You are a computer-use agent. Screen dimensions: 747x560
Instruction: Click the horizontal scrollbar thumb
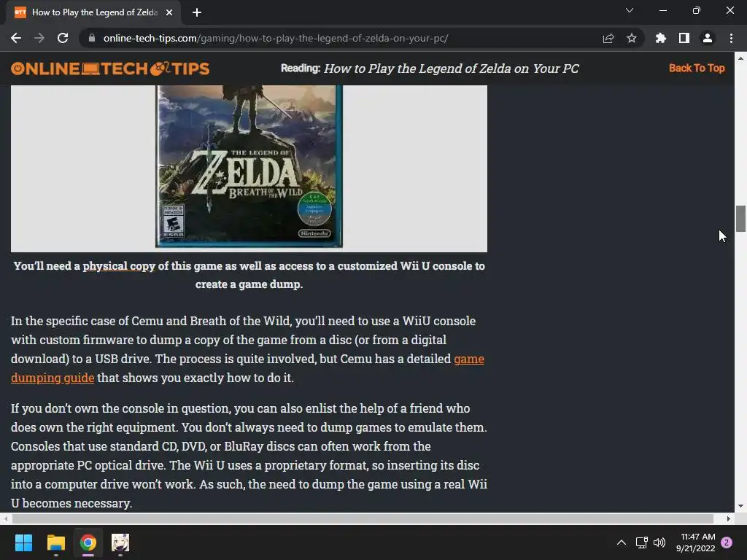[x=363, y=518]
